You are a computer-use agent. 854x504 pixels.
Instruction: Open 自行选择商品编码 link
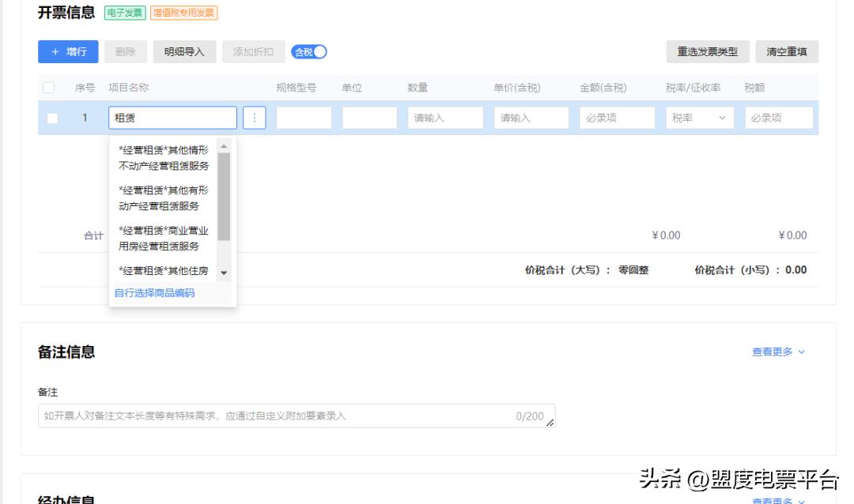[x=156, y=291]
